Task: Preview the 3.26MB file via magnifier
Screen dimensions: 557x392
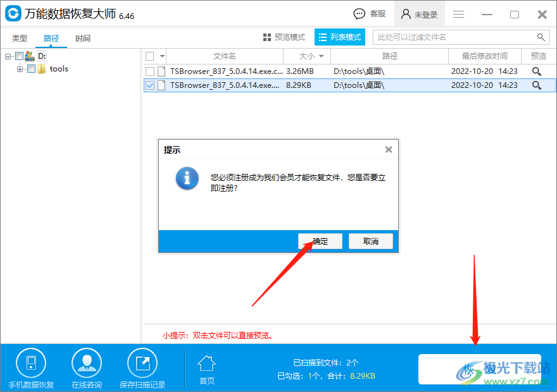Action: click(537, 71)
